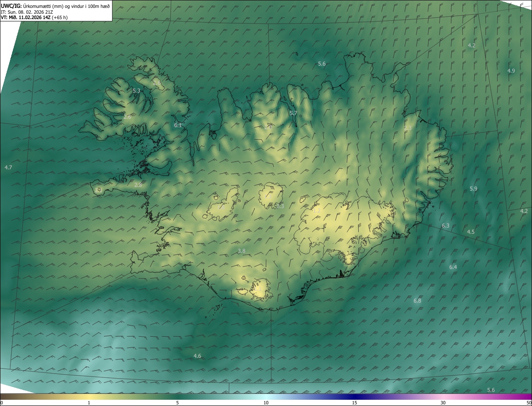Screen dimensions: 532x406
Task: Click the 5.3 value label in the Westfjords
Action: pyautogui.click(x=136, y=90)
